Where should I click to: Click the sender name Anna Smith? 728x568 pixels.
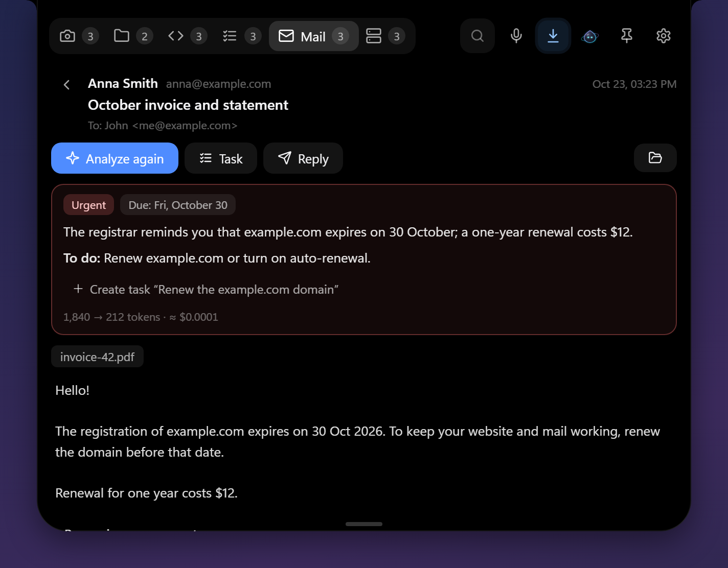click(123, 83)
